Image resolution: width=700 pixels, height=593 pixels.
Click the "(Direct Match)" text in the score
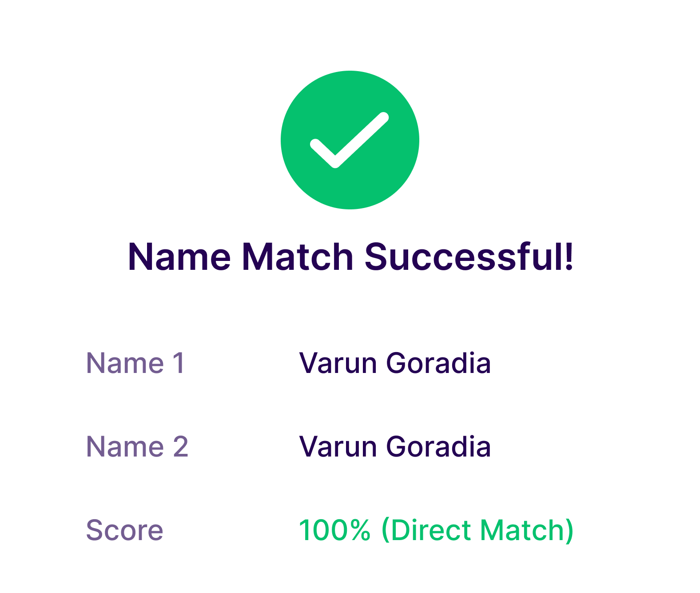pyautogui.click(x=477, y=530)
